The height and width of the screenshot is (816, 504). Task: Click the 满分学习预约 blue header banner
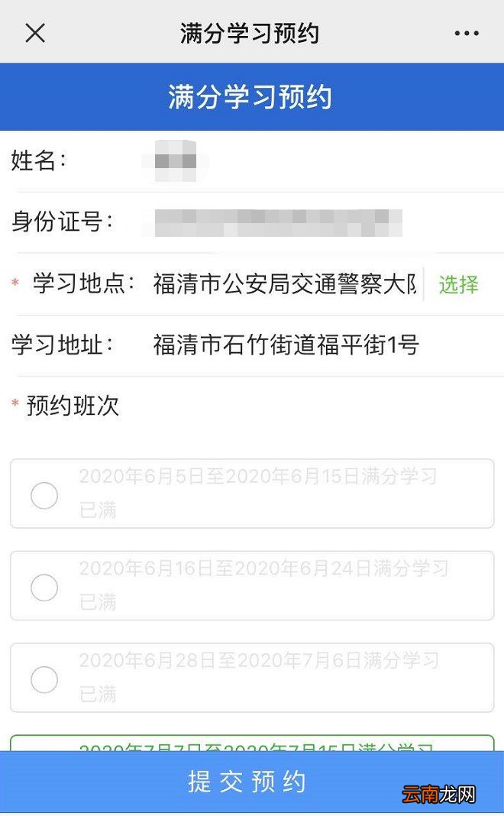pos(252,97)
